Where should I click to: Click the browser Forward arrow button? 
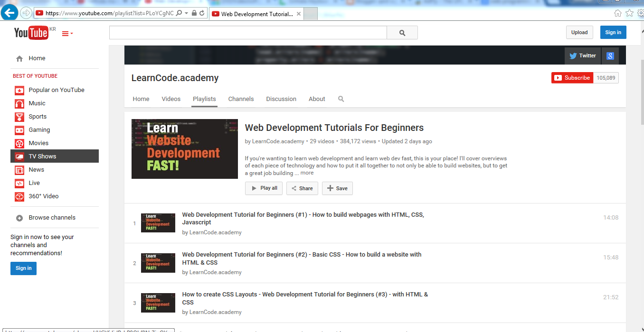coord(26,13)
